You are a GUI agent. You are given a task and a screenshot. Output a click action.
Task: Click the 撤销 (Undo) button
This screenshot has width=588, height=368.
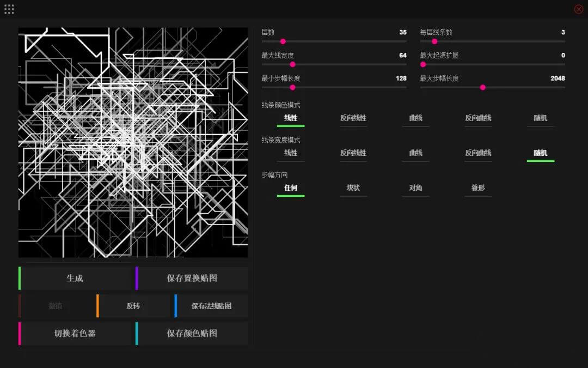pos(55,306)
